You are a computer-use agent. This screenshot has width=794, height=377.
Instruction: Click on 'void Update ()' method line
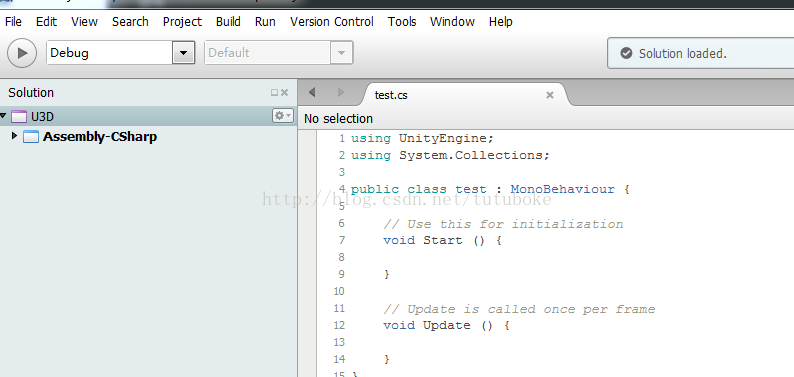[x=446, y=325]
